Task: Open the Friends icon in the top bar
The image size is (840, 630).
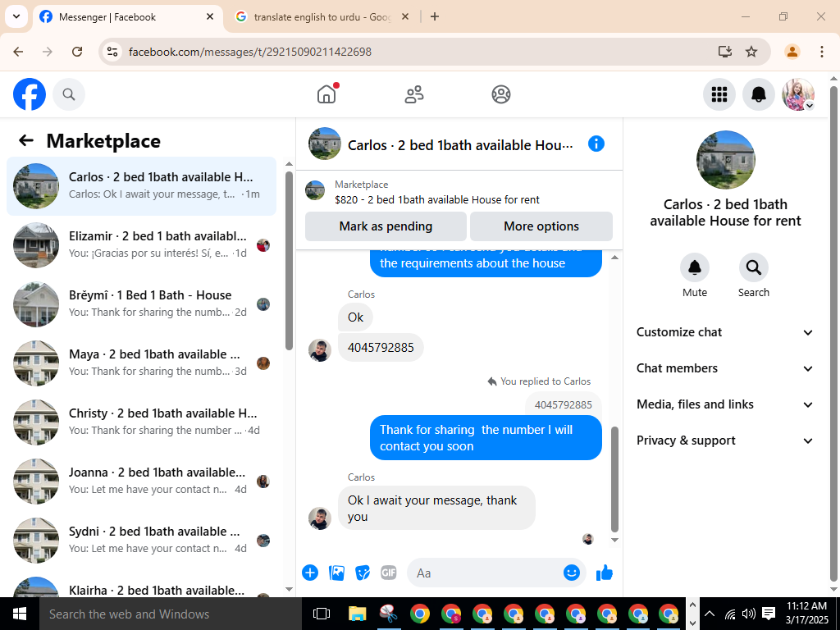Action: pyautogui.click(x=413, y=94)
